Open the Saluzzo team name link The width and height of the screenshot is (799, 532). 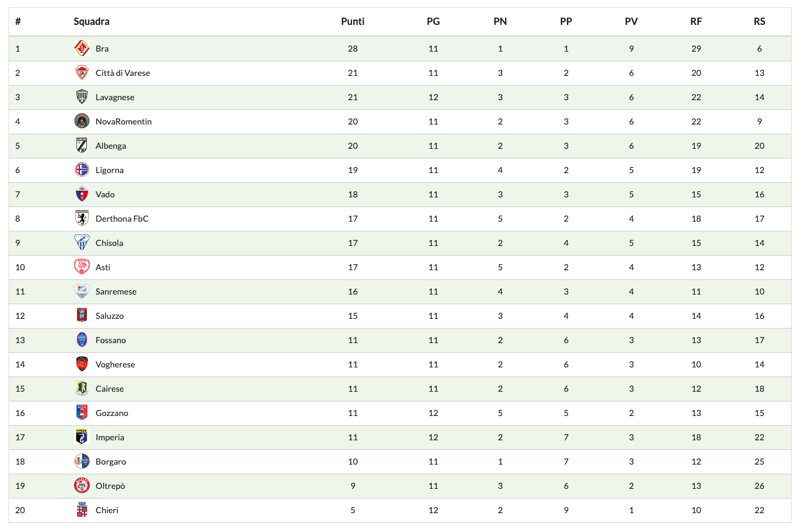coord(109,316)
